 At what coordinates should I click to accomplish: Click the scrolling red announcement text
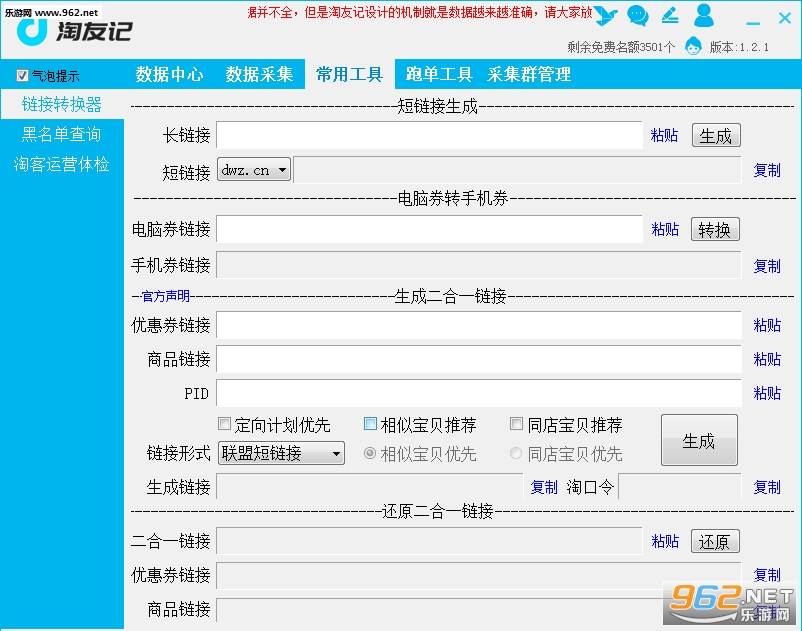pos(419,12)
